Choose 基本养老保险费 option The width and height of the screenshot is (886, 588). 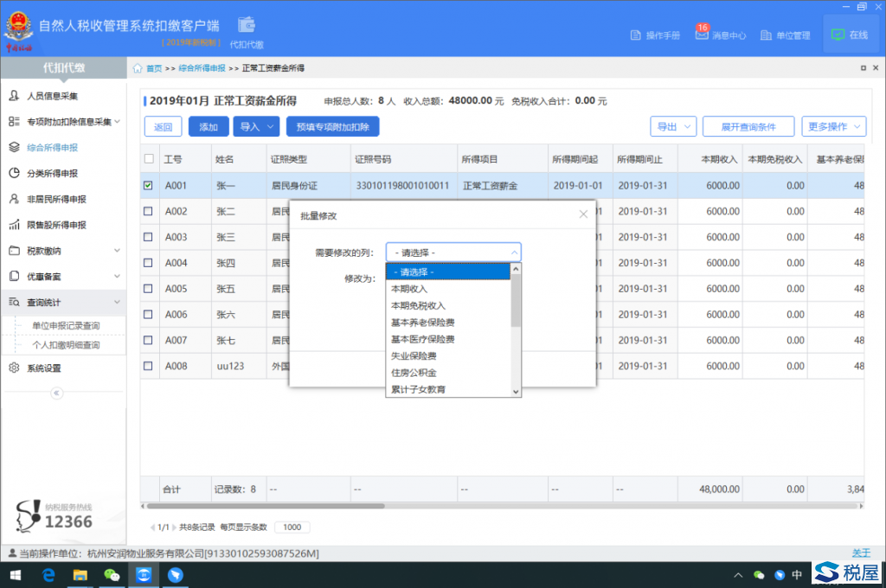click(448, 323)
